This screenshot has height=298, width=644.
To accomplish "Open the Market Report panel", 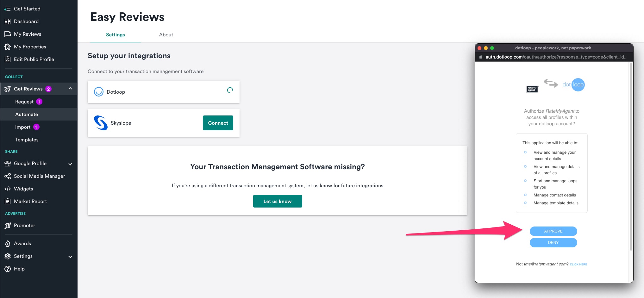I will point(30,201).
